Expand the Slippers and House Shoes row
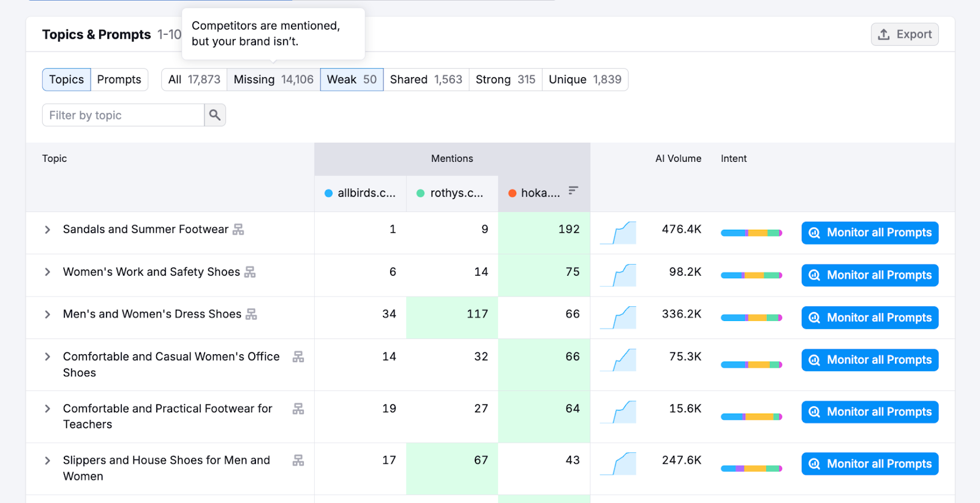This screenshot has height=503, width=980. tap(47, 460)
